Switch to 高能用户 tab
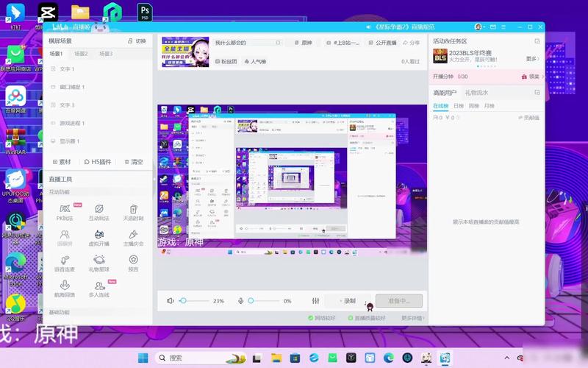 (445, 93)
